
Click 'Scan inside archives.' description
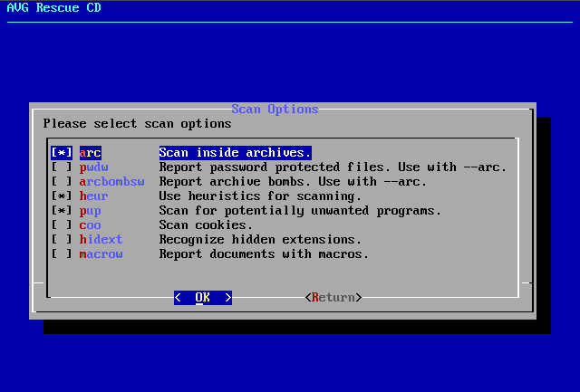236,153
